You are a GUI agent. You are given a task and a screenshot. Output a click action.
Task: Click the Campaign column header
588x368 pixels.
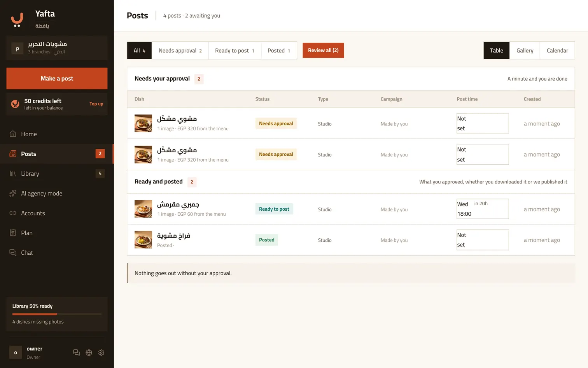click(392, 99)
